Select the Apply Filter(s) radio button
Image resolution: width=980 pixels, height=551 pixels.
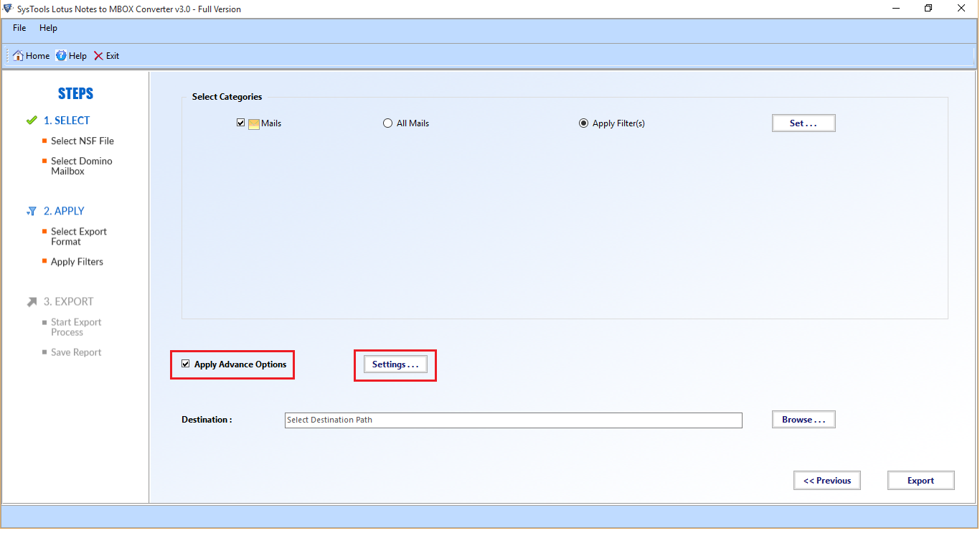pyautogui.click(x=583, y=123)
